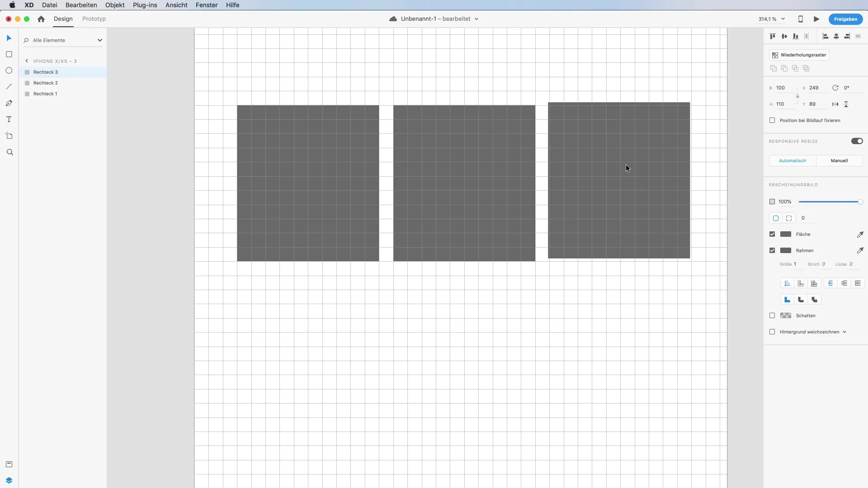
Task: Align selection to top edge
Action: coord(773,36)
